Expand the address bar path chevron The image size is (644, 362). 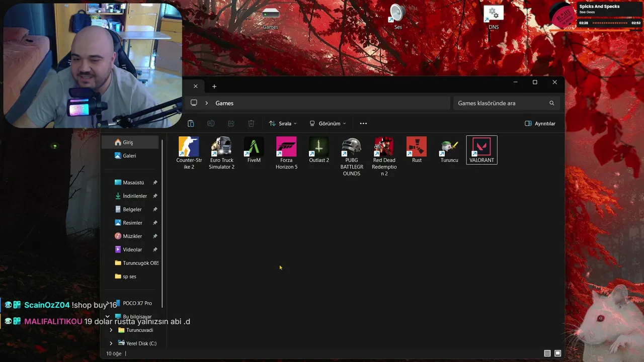click(207, 103)
